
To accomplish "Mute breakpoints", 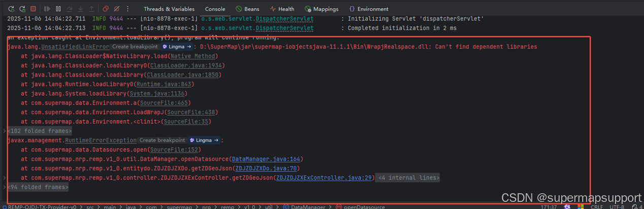I will (x=116, y=9).
